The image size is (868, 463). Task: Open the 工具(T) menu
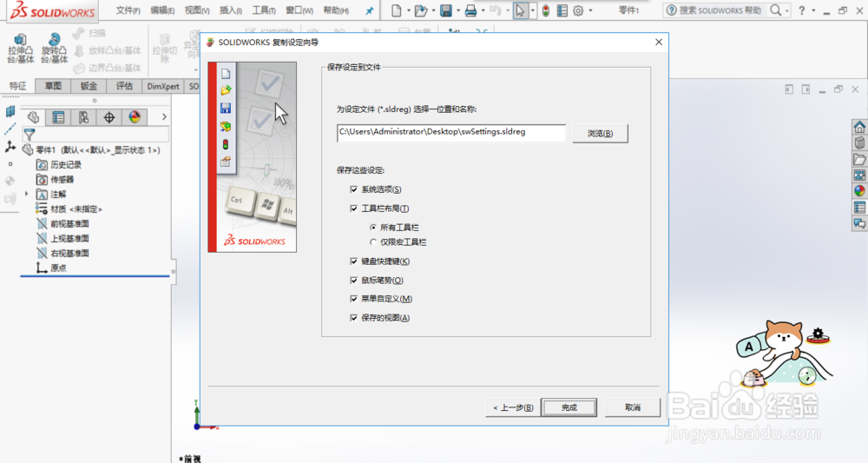(264, 10)
